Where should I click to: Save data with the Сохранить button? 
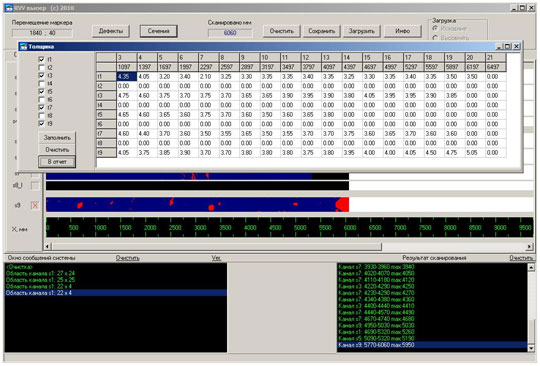[321, 31]
